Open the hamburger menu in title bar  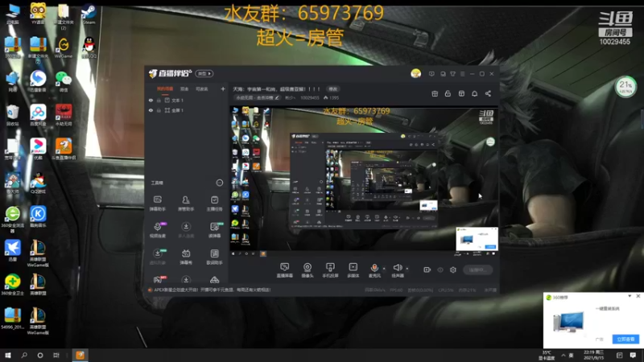click(462, 74)
